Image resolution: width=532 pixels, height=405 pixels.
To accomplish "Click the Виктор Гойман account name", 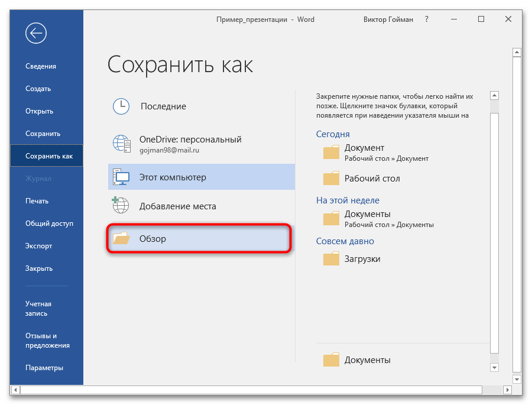I will tap(388, 20).
